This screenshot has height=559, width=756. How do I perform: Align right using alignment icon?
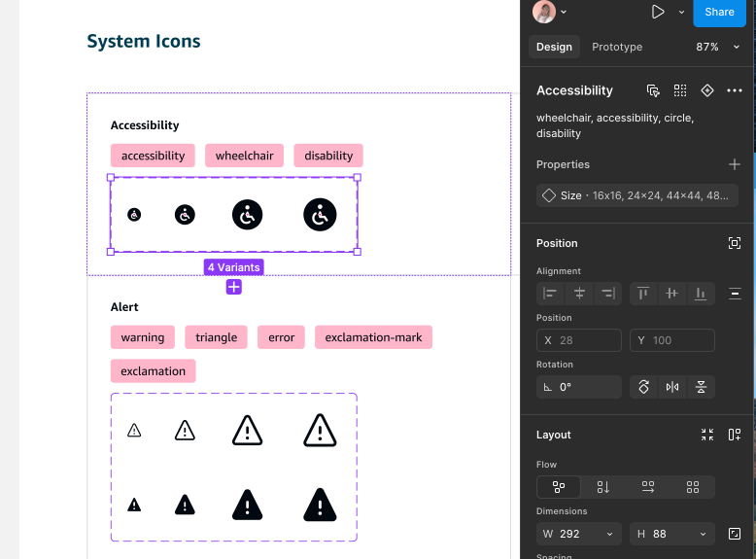[x=608, y=294]
